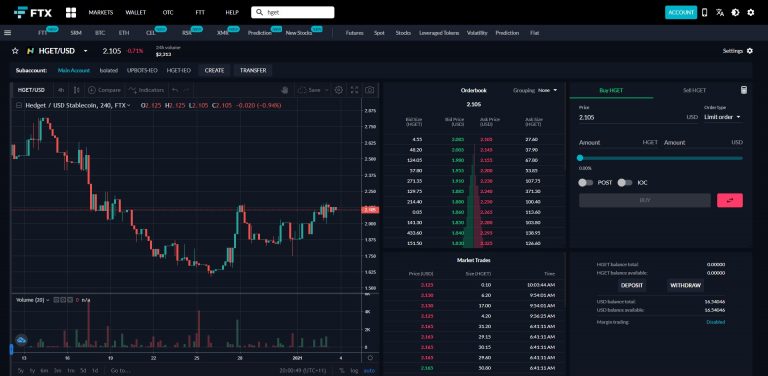Click the order amount percentage slider
Image resolution: width=768 pixels, height=376 pixels.
pos(661,158)
